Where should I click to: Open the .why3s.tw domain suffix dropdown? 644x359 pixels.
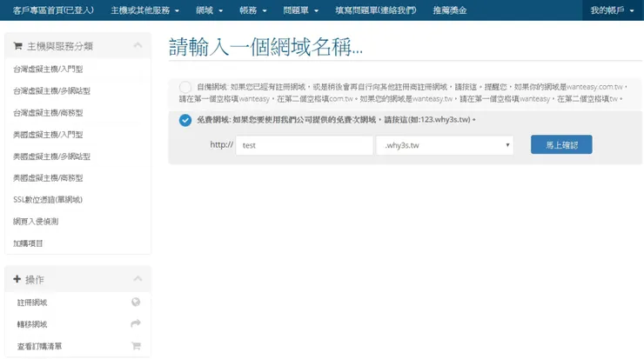[x=445, y=145]
